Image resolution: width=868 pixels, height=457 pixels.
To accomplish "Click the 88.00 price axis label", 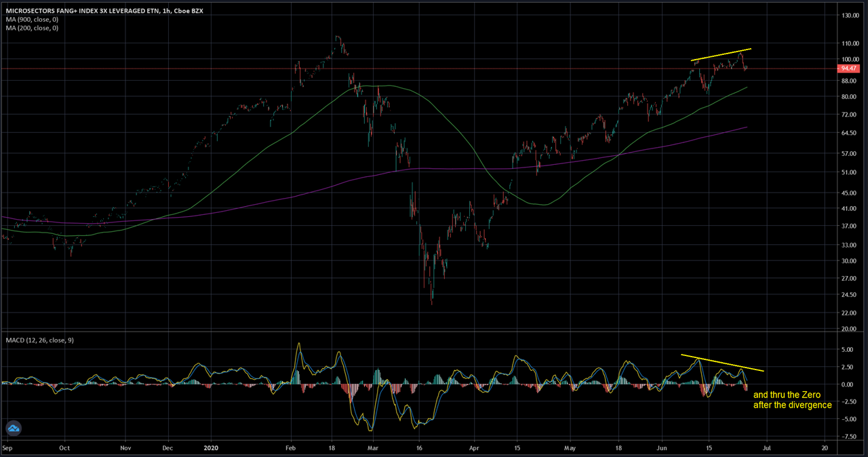I will pos(848,80).
